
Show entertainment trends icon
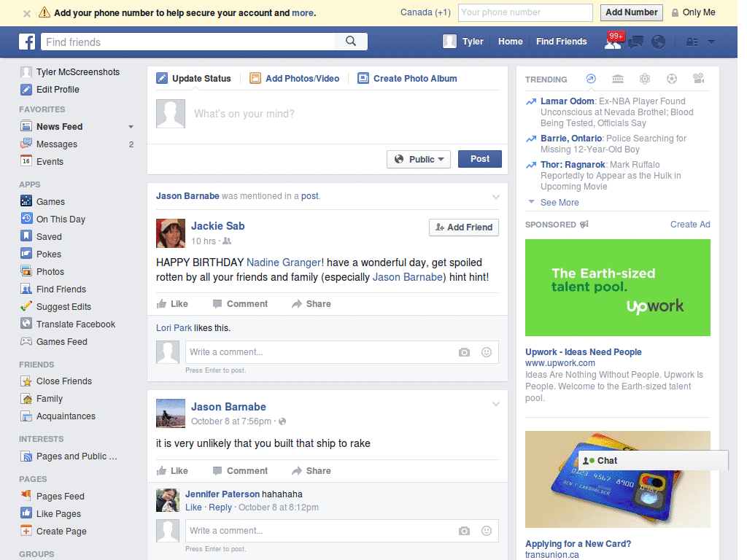pos(698,79)
